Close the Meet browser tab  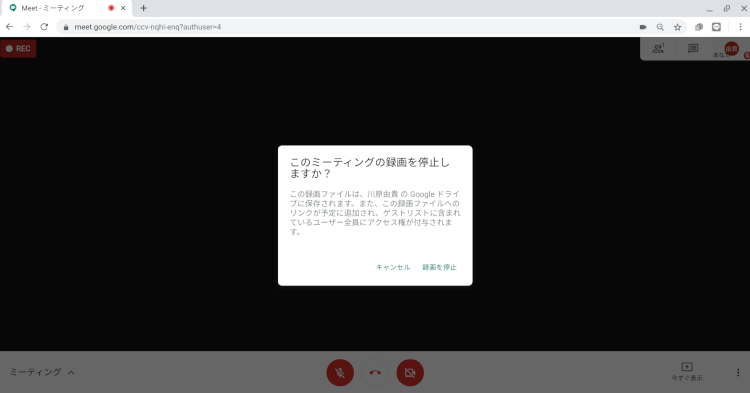[x=123, y=8]
